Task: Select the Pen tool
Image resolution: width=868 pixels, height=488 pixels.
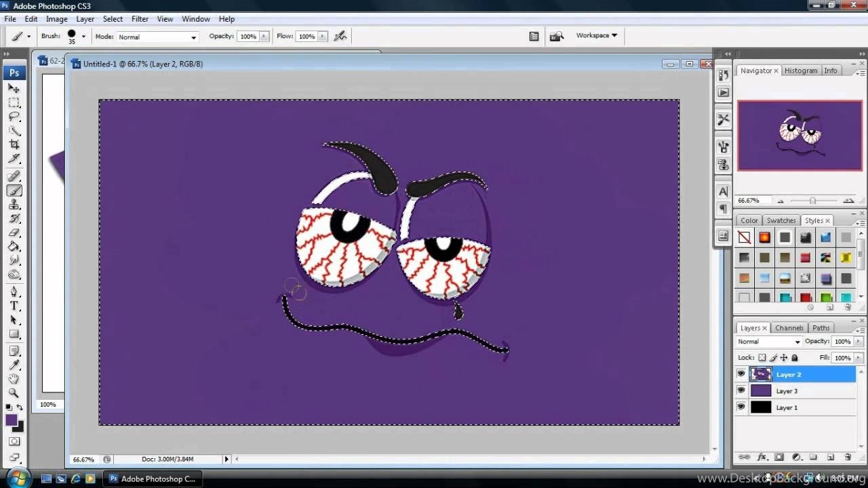Action: click(14, 292)
